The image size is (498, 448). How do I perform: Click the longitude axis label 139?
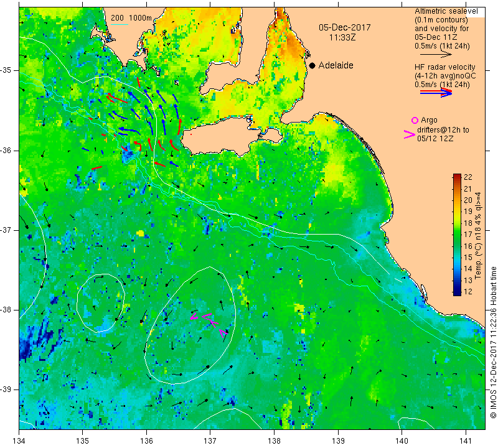[338, 441]
